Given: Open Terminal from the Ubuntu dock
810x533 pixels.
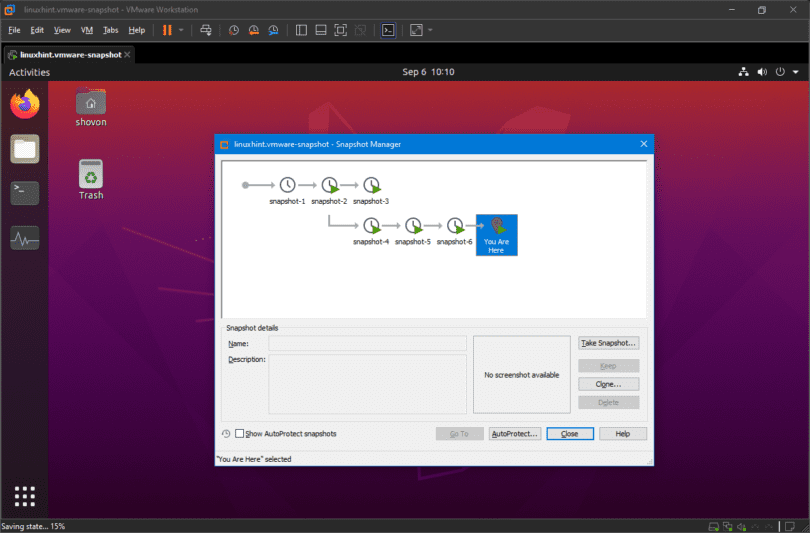Looking at the screenshot, I should (25, 193).
